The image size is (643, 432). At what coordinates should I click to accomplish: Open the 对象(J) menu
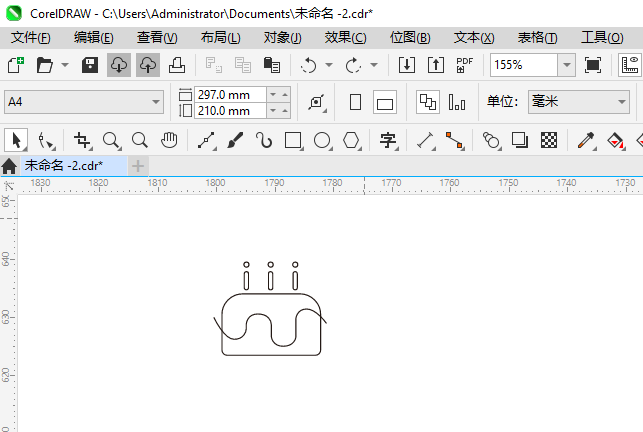click(283, 38)
